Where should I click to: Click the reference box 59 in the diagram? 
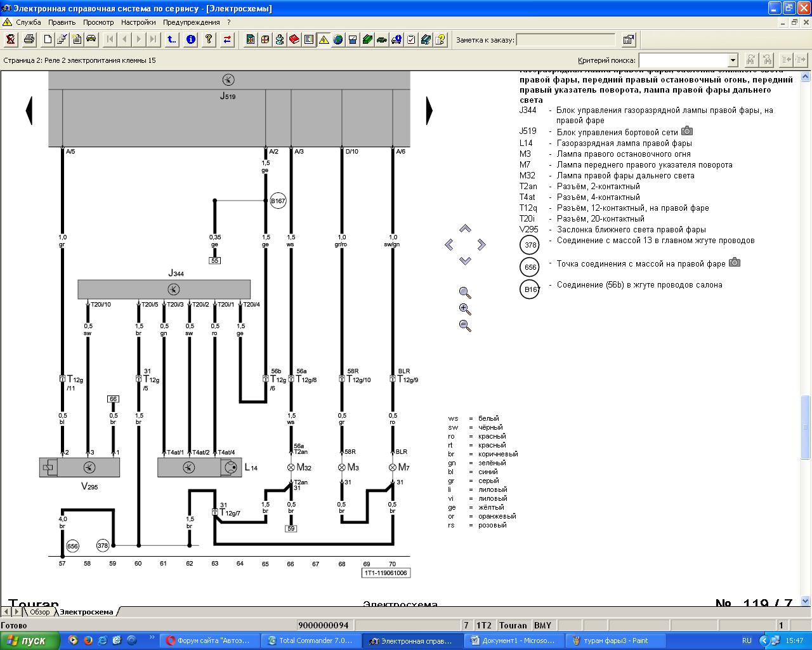point(291,528)
